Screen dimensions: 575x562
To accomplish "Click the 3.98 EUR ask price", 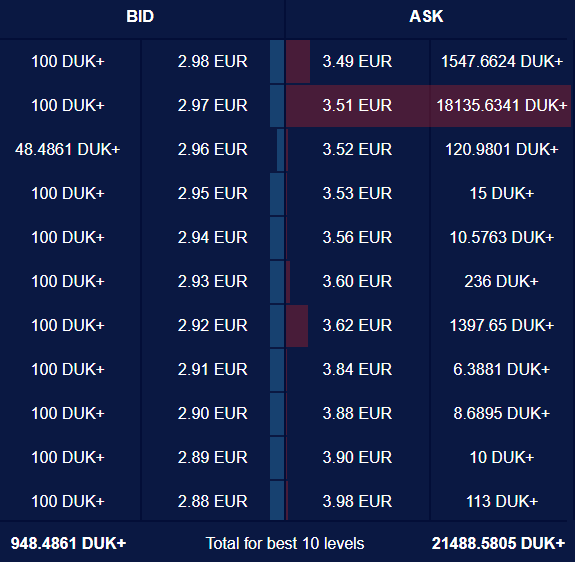I will (357, 501).
